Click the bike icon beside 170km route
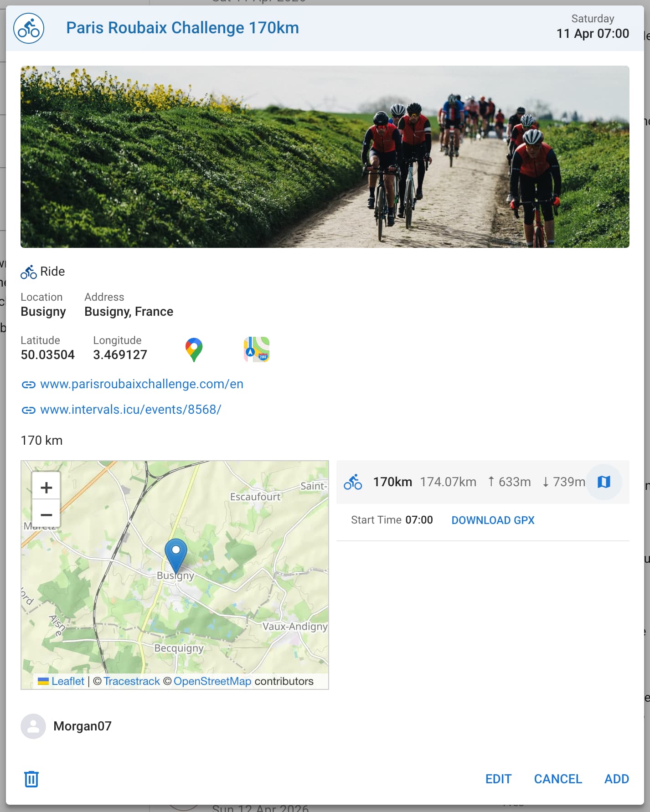This screenshot has height=812, width=650. point(353,482)
